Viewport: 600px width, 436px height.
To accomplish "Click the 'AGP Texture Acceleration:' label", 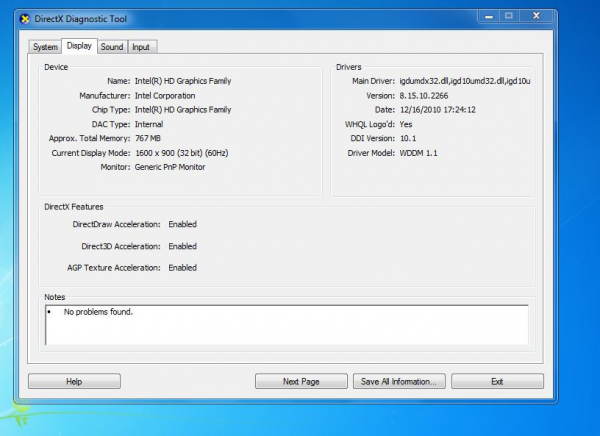I will [114, 268].
